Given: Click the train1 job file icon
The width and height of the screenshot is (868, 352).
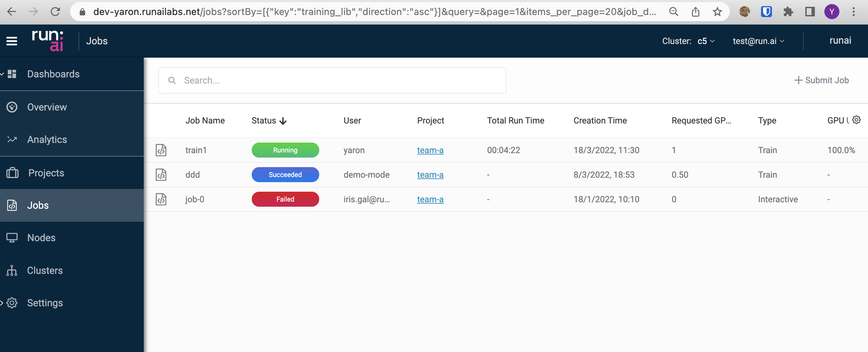Looking at the screenshot, I should click(161, 150).
